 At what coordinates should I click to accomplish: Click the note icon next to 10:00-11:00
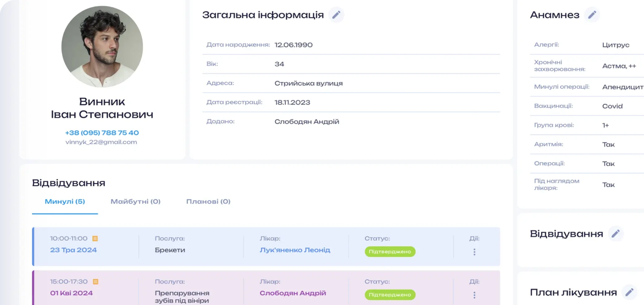tap(96, 238)
